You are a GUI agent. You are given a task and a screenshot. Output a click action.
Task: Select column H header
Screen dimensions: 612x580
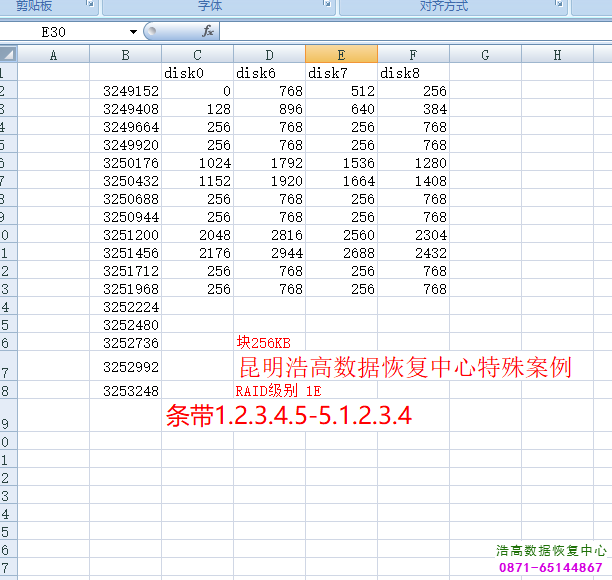(557, 55)
